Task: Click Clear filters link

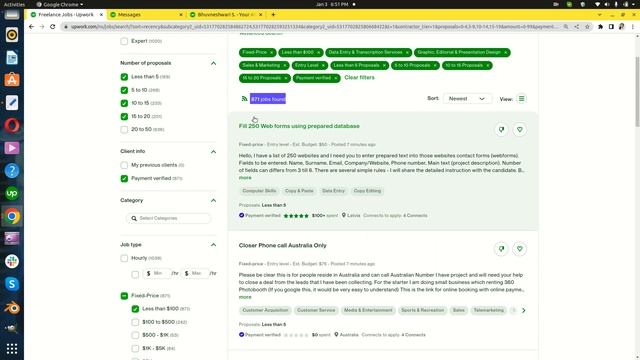Action: point(359,78)
